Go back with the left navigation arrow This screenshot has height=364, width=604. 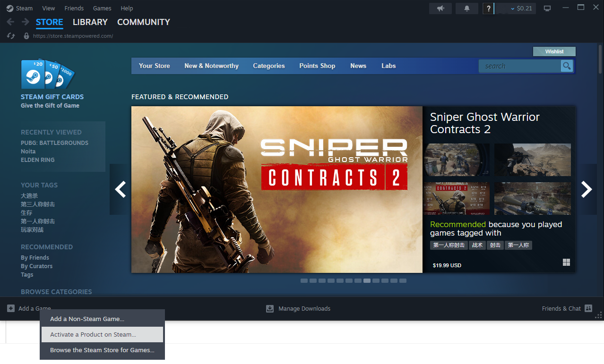tap(10, 22)
